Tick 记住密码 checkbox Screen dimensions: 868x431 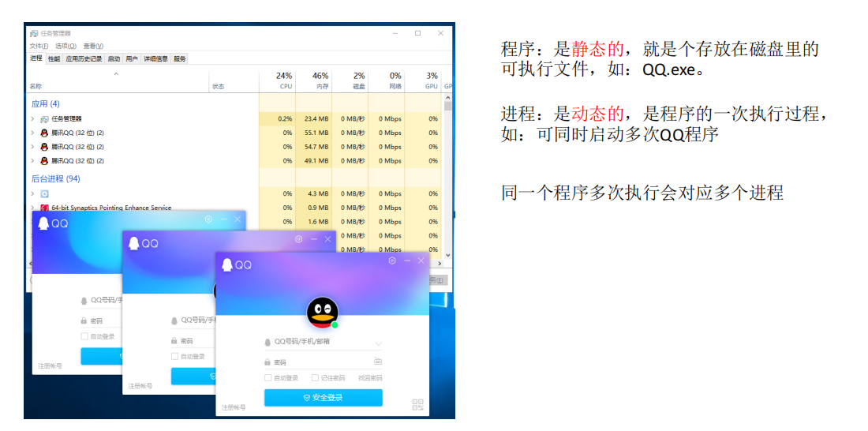coord(315,378)
